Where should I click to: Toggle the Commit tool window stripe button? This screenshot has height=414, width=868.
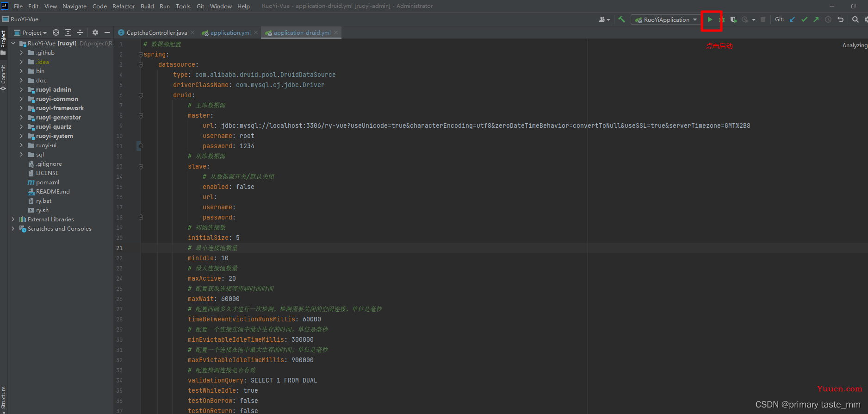click(3, 77)
